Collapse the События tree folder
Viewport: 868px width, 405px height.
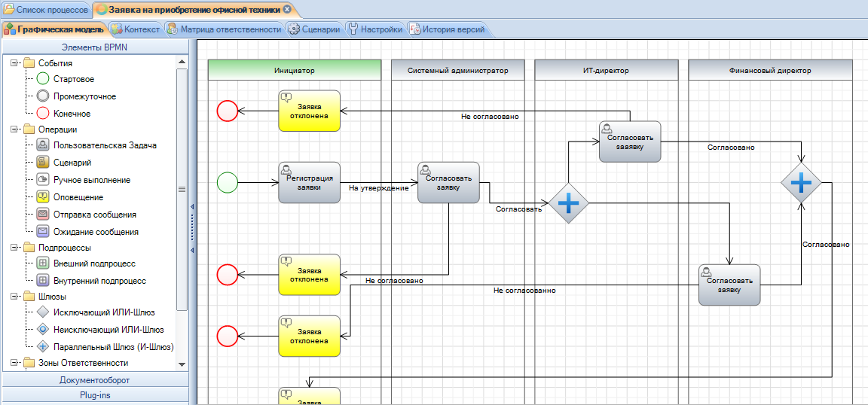(14, 63)
